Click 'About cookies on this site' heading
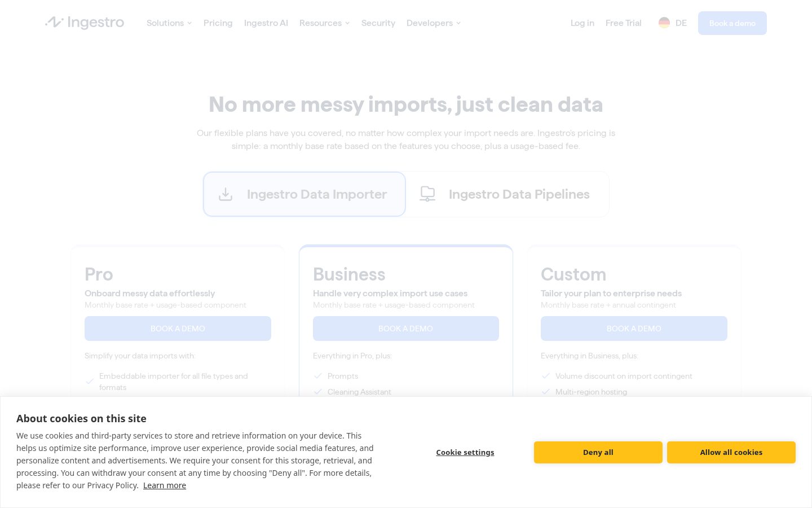Screen dimensions: 812x508 coord(81,418)
